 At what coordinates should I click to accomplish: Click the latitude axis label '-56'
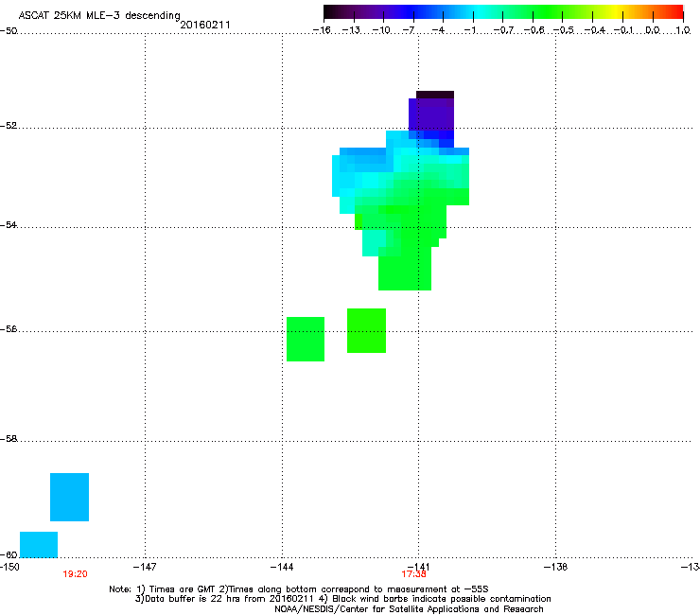click(x=9, y=329)
